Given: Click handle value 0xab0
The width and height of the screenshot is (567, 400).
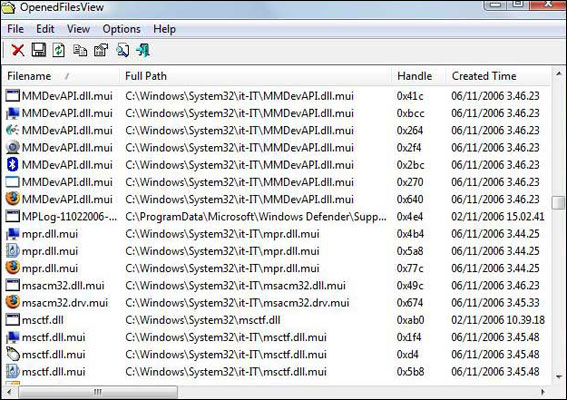Looking at the screenshot, I should 410,320.
